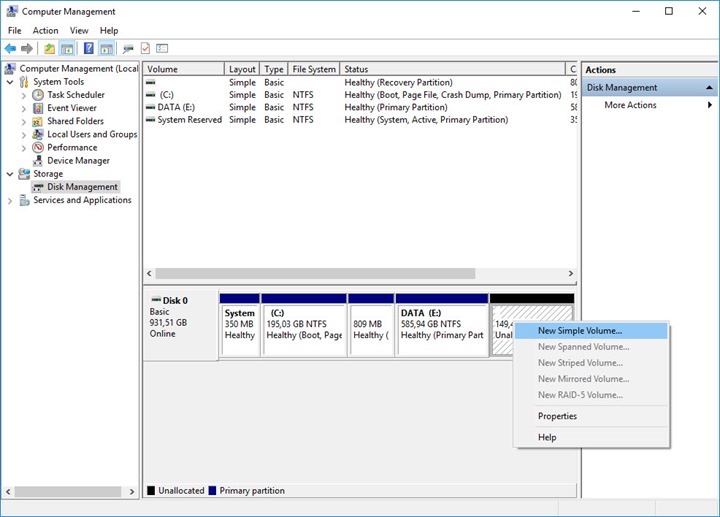720x517 pixels.
Task: Select Performance in the System Tools tree
Action: click(x=72, y=147)
